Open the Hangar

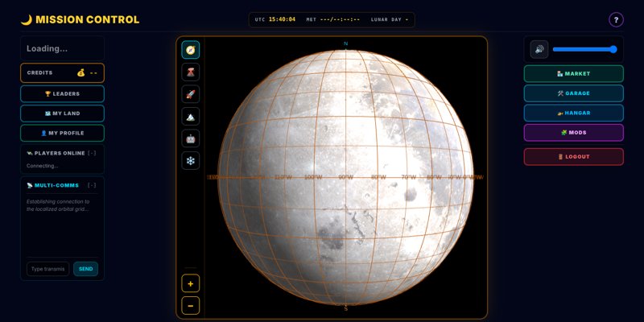click(x=574, y=113)
